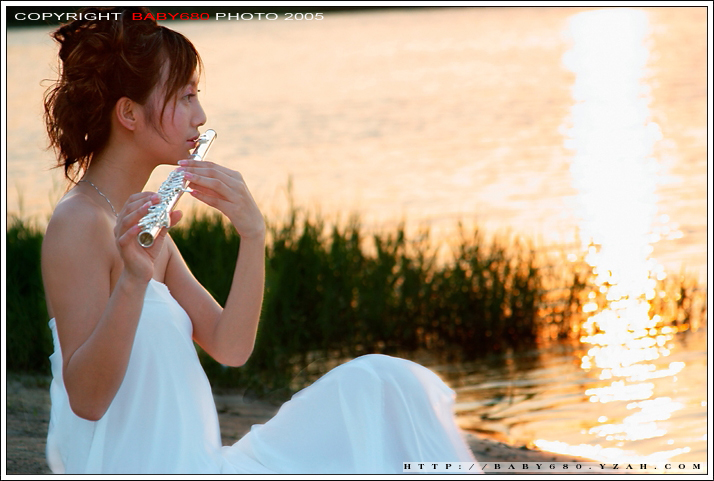Click the bright sun reflection on water
The image size is (714, 481).
[613, 150]
